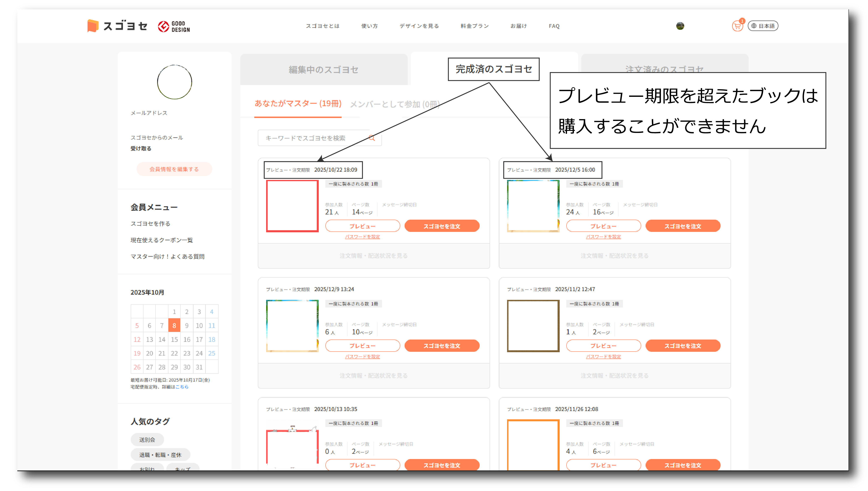Open the red-framed book thumbnail
This screenshot has height=491, width=868.
coord(292,206)
